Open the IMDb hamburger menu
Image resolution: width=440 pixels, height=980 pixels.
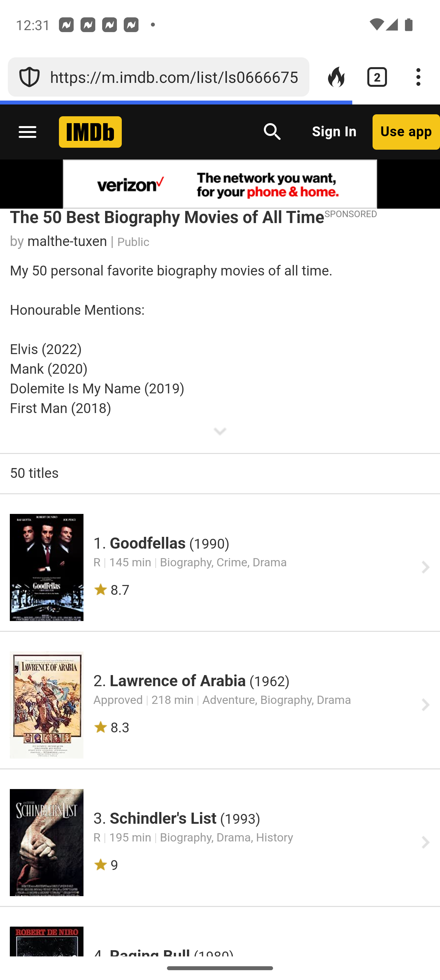pyautogui.click(x=27, y=132)
